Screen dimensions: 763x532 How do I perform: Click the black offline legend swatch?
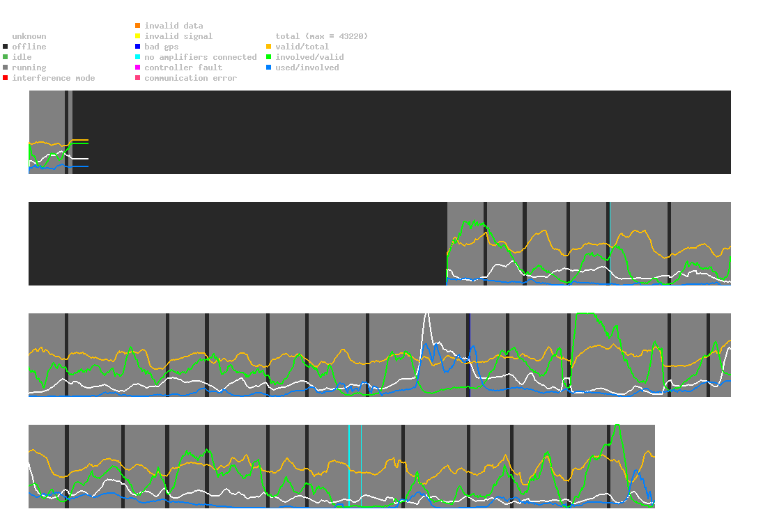coord(6,47)
